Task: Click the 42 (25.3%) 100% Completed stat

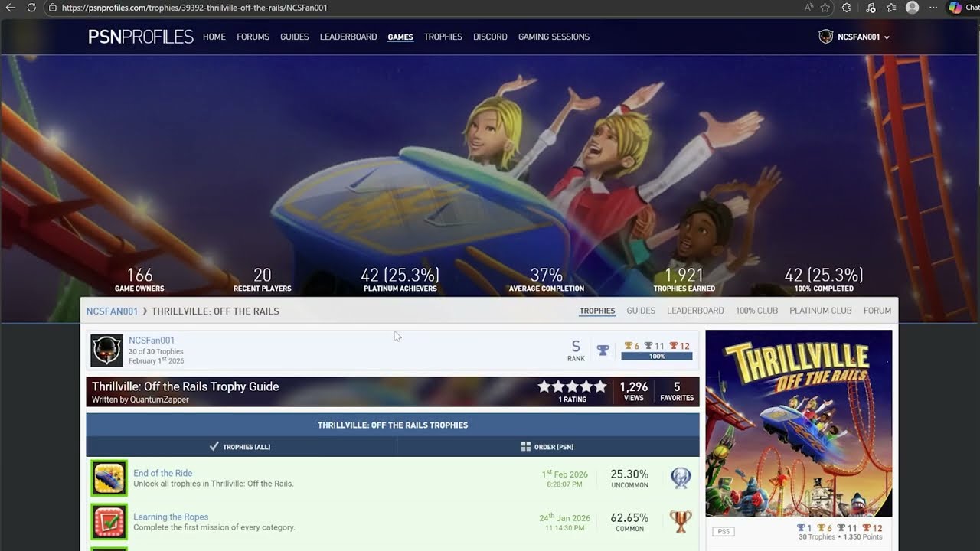Action: coord(824,279)
